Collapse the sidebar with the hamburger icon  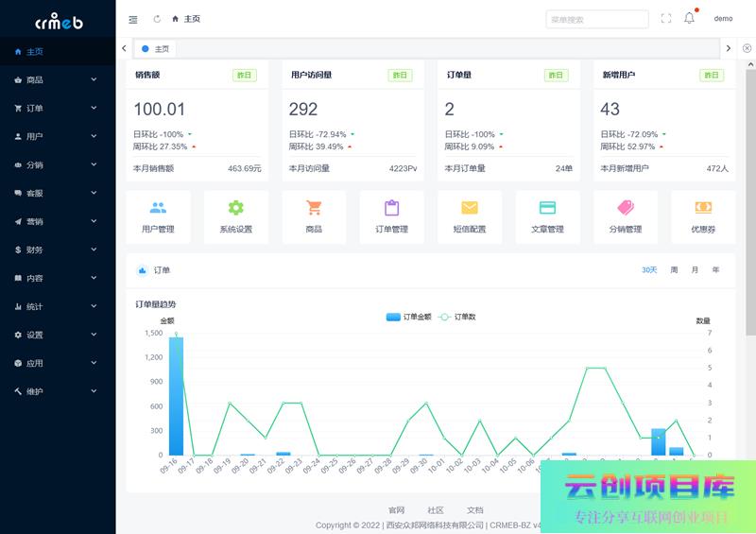tap(132, 19)
